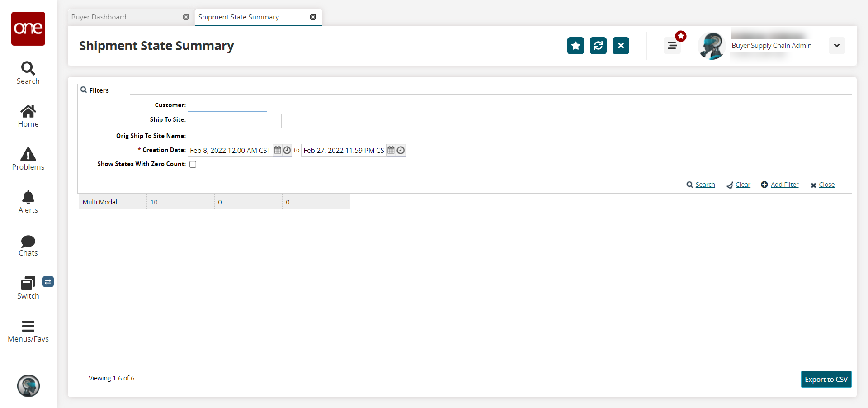Viewport: 868px width, 408px height.
Task: Click the user profile avatar
Action: pyautogui.click(x=712, y=46)
